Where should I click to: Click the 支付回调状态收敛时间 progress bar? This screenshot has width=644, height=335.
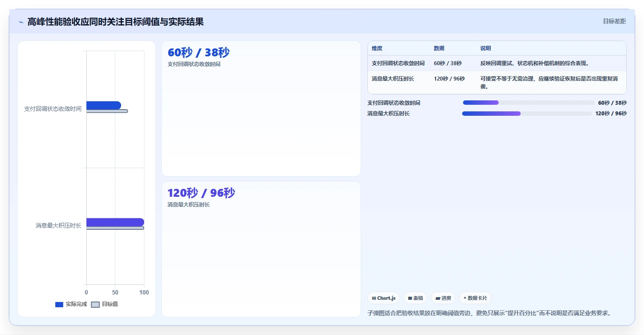529,103
